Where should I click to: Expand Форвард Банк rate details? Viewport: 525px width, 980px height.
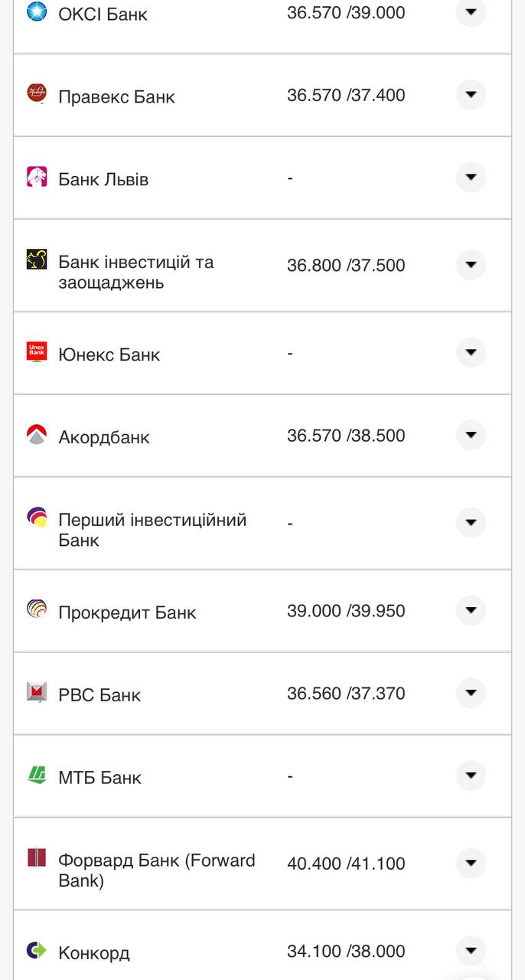(471, 863)
